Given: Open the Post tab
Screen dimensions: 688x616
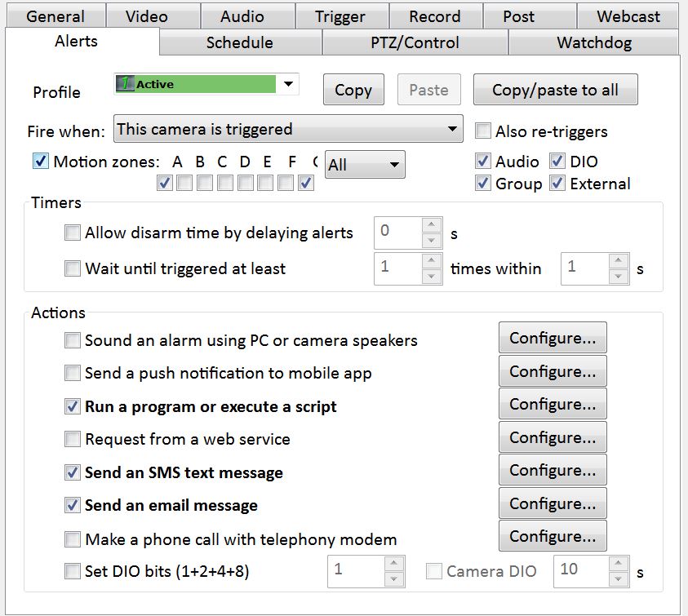Looking at the screenshot, I should [x=530, y=16].
